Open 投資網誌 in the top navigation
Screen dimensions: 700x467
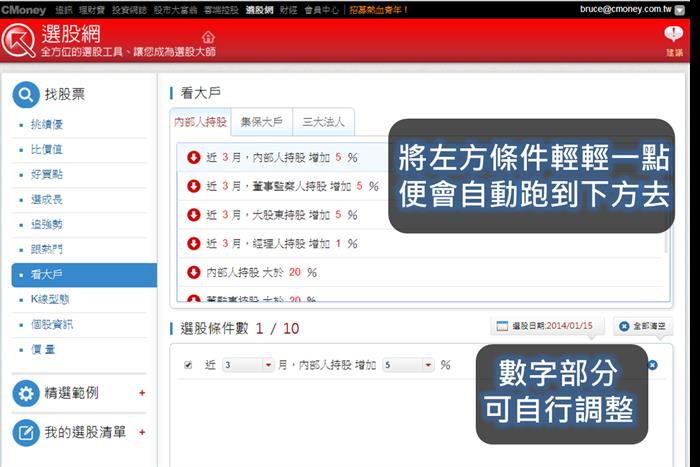[x=129, y=10]
